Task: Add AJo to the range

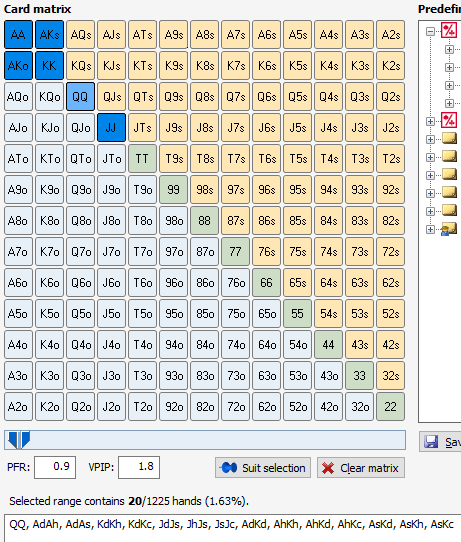Action: [x=18, y=128]
